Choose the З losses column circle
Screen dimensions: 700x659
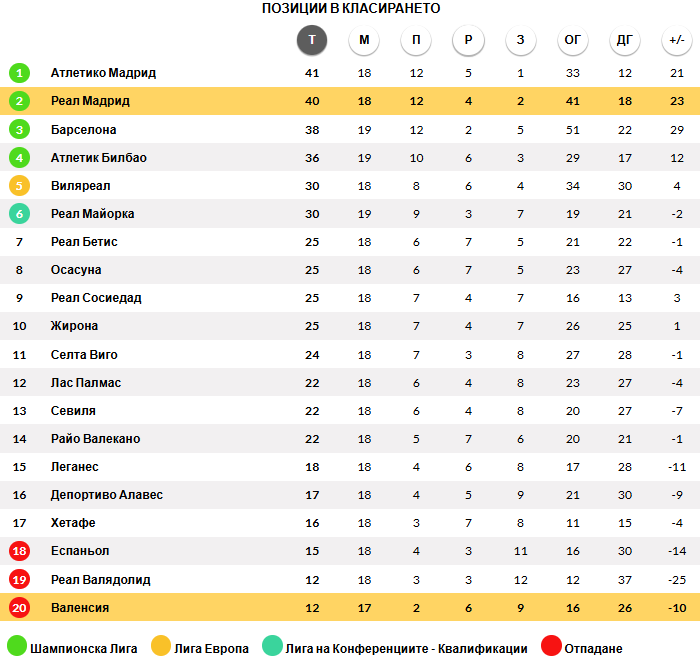pos(521,40)
